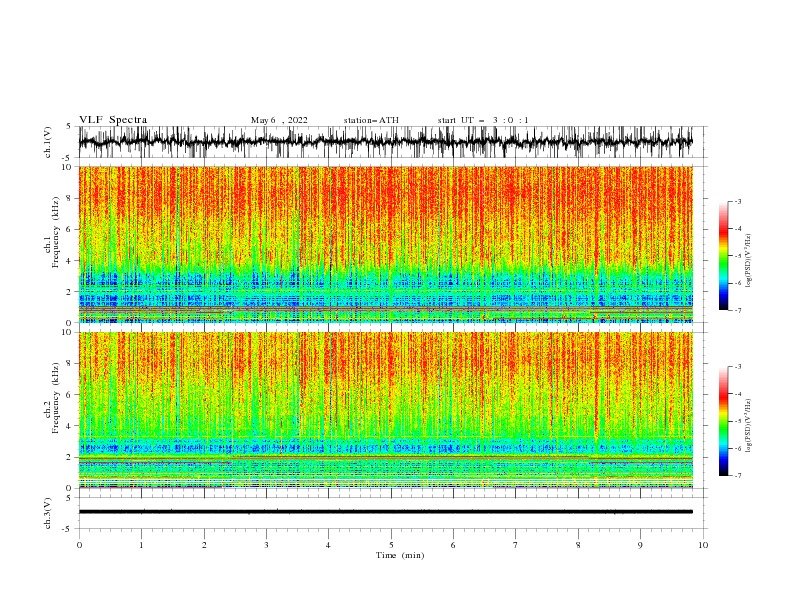Screen dimensions: 792x612
Task: Click the "ch.1(V)" axis label
Action: tap(48, 142)
